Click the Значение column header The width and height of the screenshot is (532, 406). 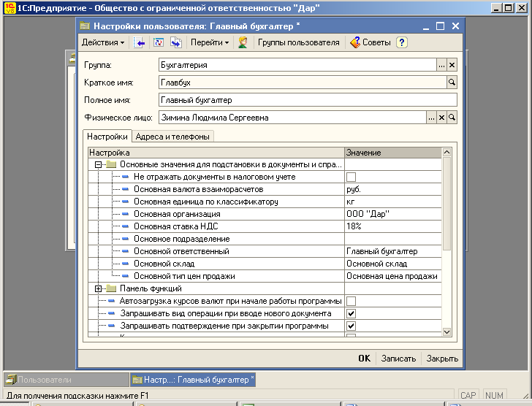(393, 153)
